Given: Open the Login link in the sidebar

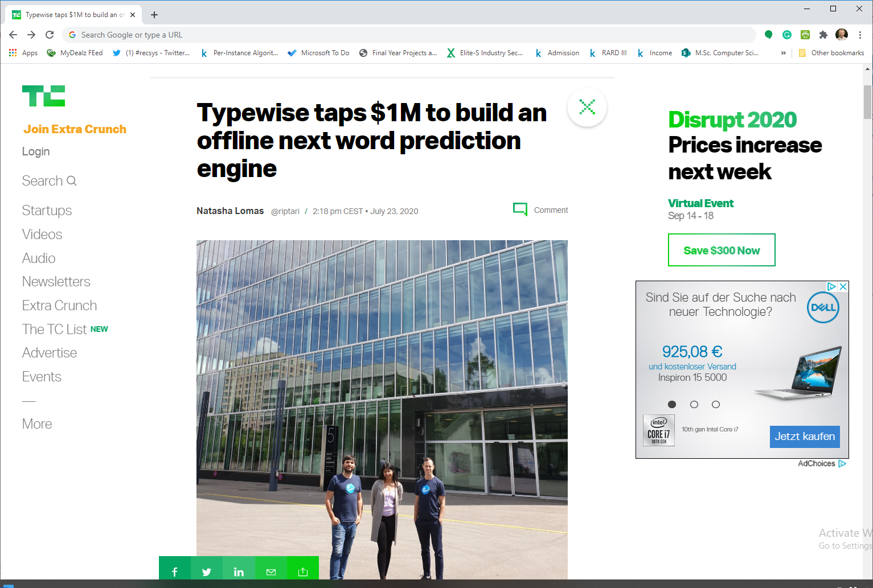Looking at the screenshot, I should (35, 151).
